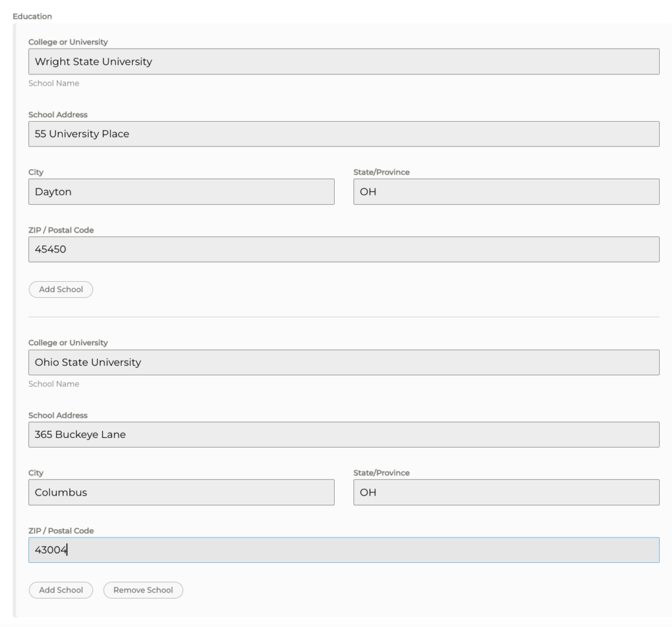Click State/Province field next to Dayton
Screen dimensions: 672x627
506,192
